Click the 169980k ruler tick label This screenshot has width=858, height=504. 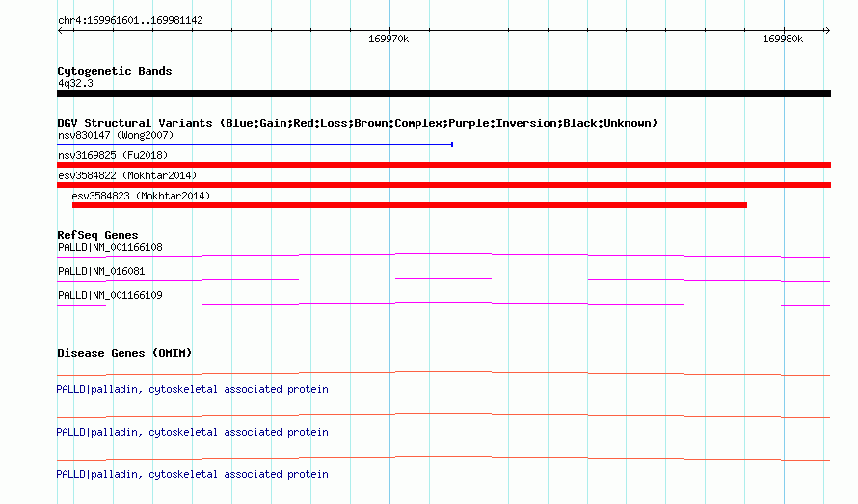tap(783, 39)
